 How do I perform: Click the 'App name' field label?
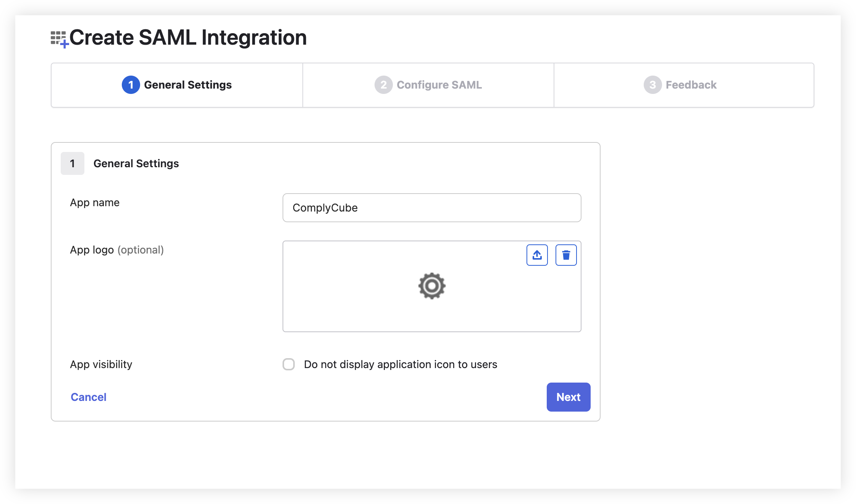[x=95, y=202]
